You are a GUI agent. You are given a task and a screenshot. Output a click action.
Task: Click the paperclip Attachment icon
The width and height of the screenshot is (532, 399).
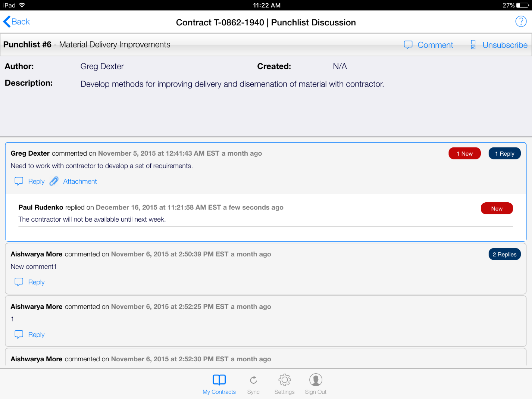54,181
